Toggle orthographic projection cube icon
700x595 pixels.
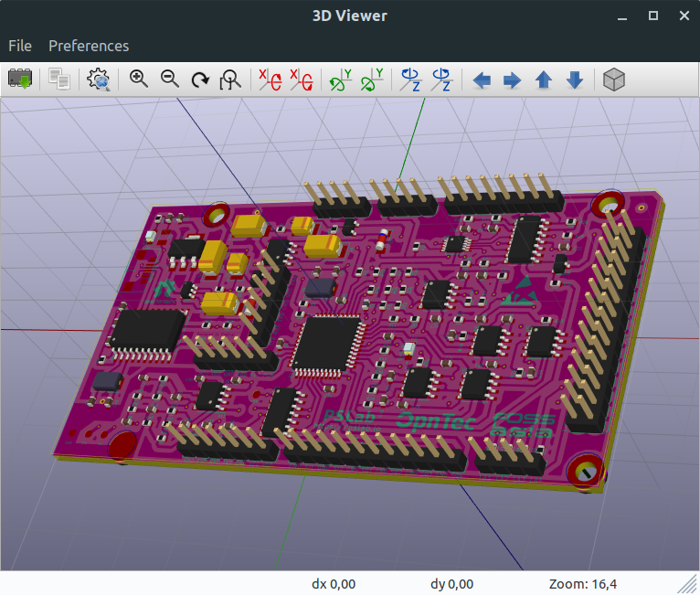point(614,80)
